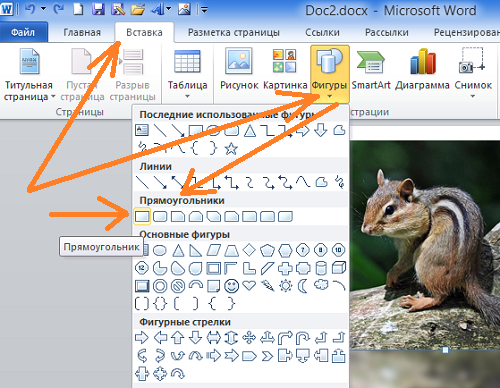
Task: Switch to the Рассылки tab
Action: click(x=387, y=32)
